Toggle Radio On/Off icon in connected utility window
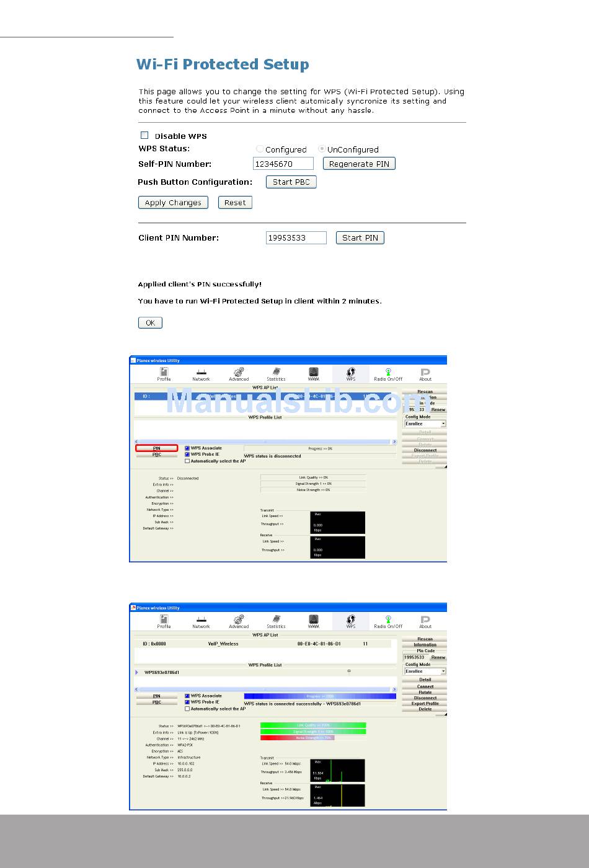The height and width of the screenshot is (868, 589). 388,621
